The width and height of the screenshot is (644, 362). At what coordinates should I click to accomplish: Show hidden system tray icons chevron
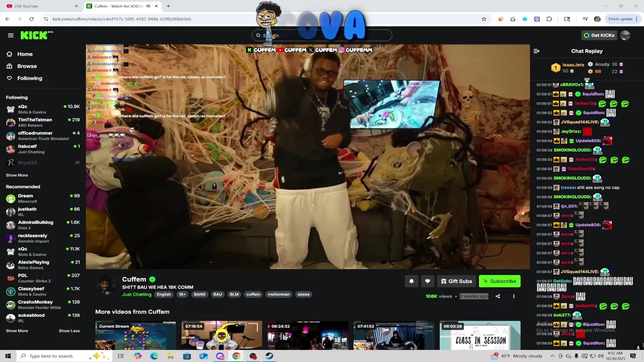pyautogui.click(x=552, y=356)
